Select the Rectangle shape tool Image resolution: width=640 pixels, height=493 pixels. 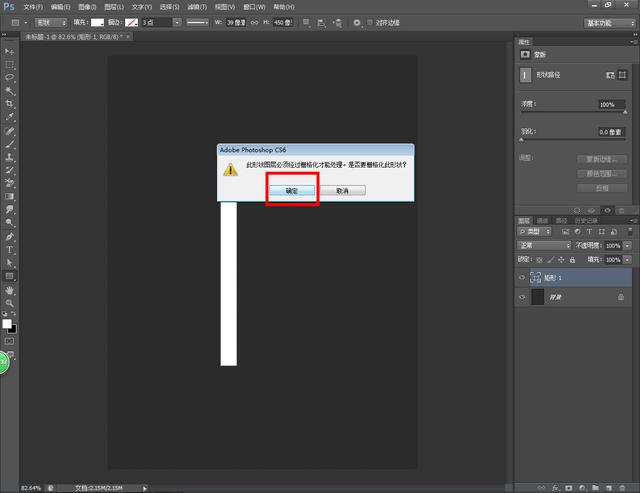pos(10,275)
